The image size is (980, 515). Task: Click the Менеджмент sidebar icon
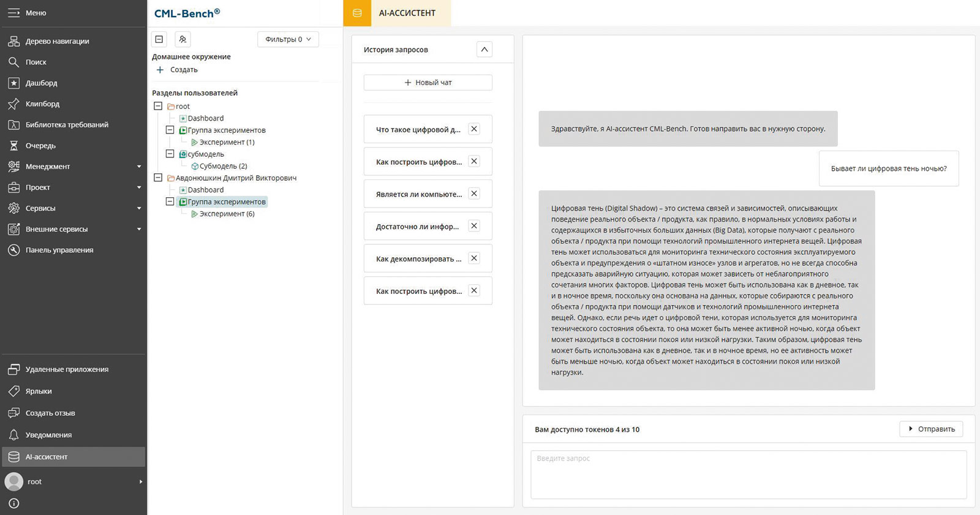[13, 167]
